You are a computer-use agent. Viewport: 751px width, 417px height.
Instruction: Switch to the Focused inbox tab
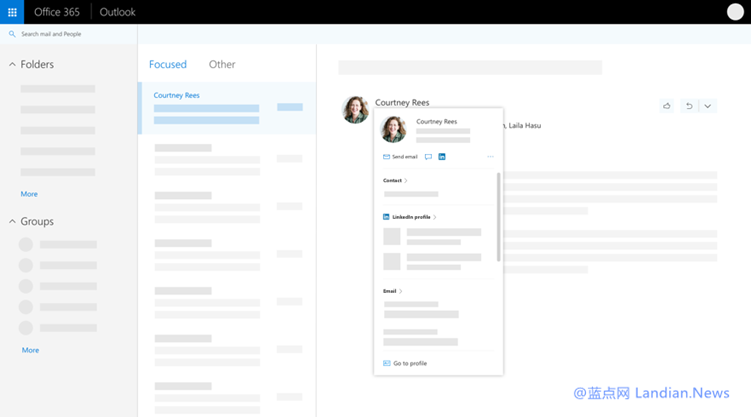tap(168, 65)
